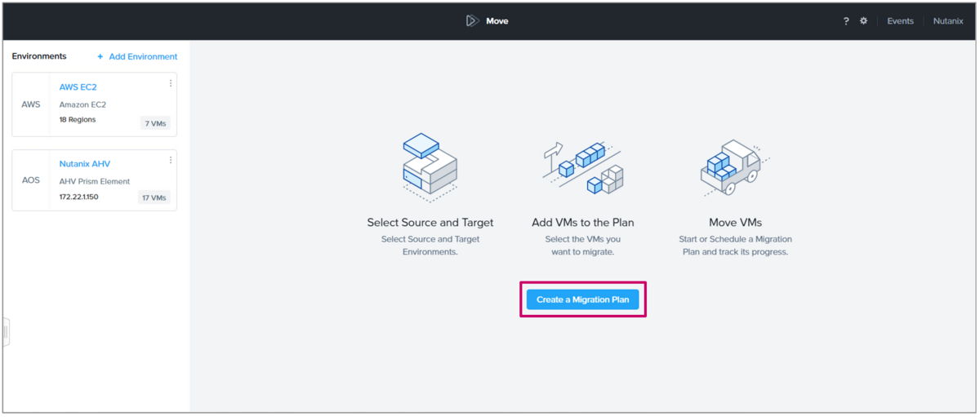The image size is (980, 417).
Task: Click the Select Source and Target illustration
Action: point(430,167)
